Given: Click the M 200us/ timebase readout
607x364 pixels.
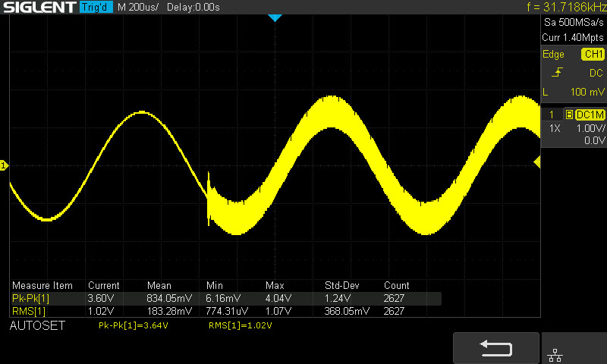Looking at the screenshot, I should pos(138,8).
